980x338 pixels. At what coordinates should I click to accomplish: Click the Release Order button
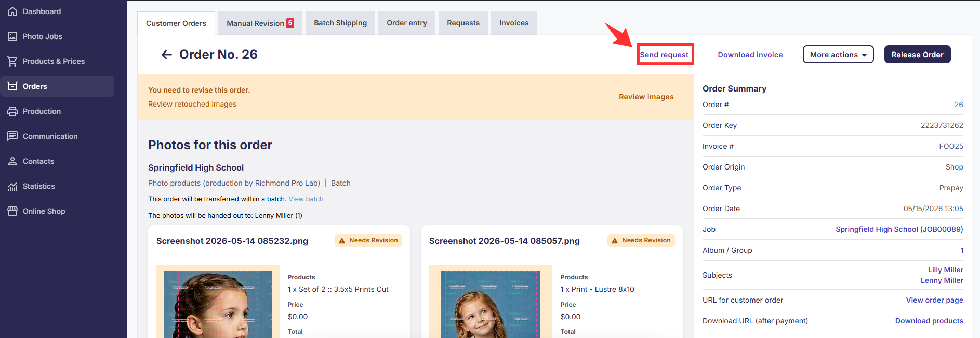tap(918, 55)
